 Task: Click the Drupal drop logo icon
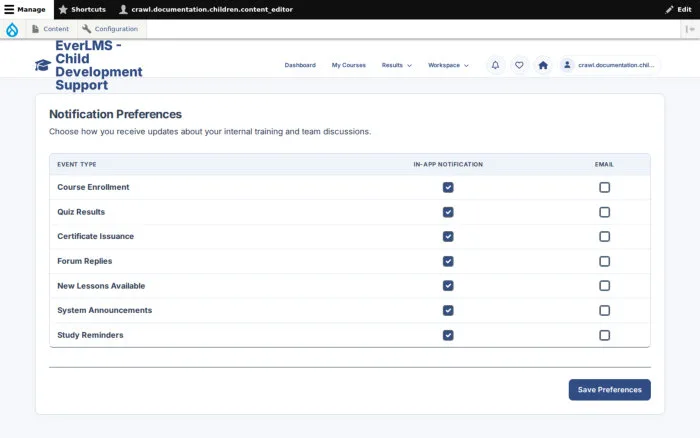click(12, 29)
